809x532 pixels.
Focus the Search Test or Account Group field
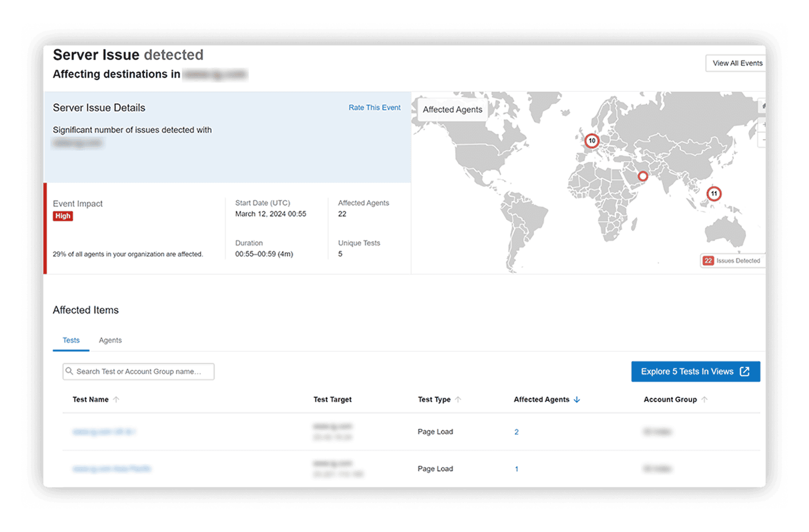tap(141, 371)
